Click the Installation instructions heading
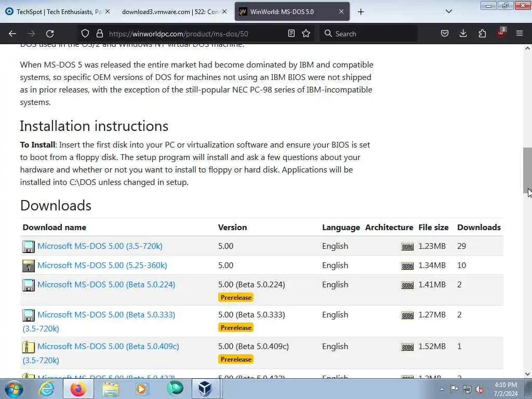Screen dimensions: 532x399 94,126
